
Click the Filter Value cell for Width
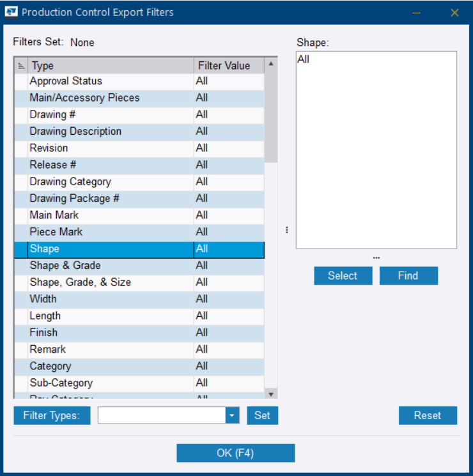click(x=229, y=299)
